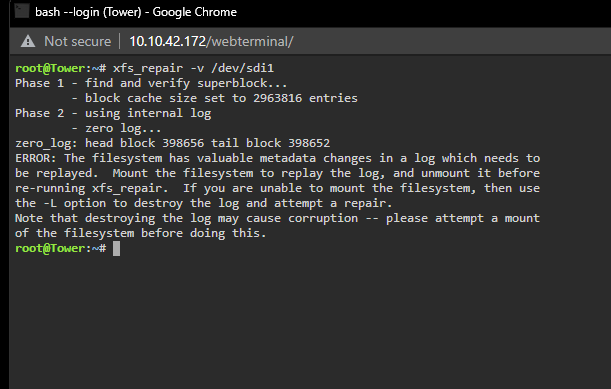
Task: Click the terminal cursor at the last prompt
Action: [x=116, y=248]
